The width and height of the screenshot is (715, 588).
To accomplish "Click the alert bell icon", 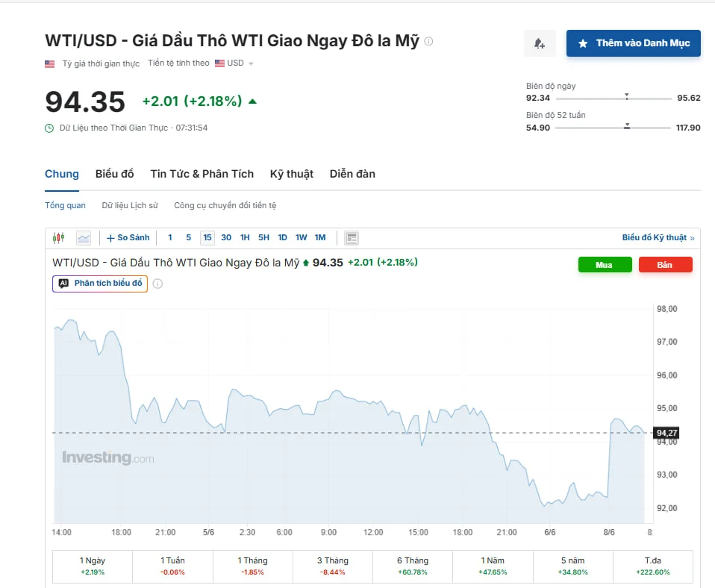I will coord(540,43).
